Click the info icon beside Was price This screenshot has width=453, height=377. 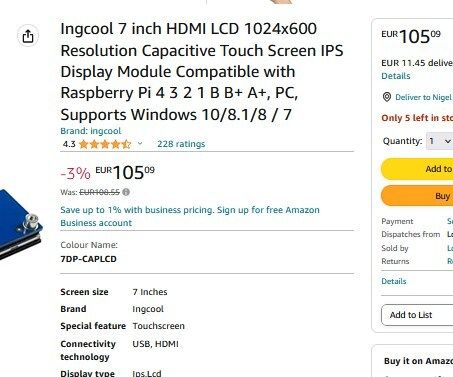point(126,192)
